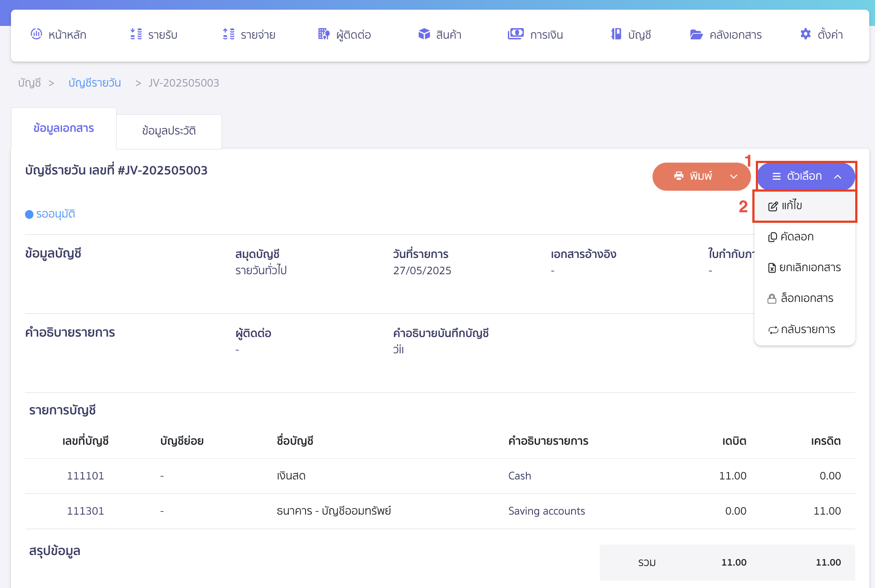Click the dashboard icon next to หน้าหลัก

coord(36,34)
